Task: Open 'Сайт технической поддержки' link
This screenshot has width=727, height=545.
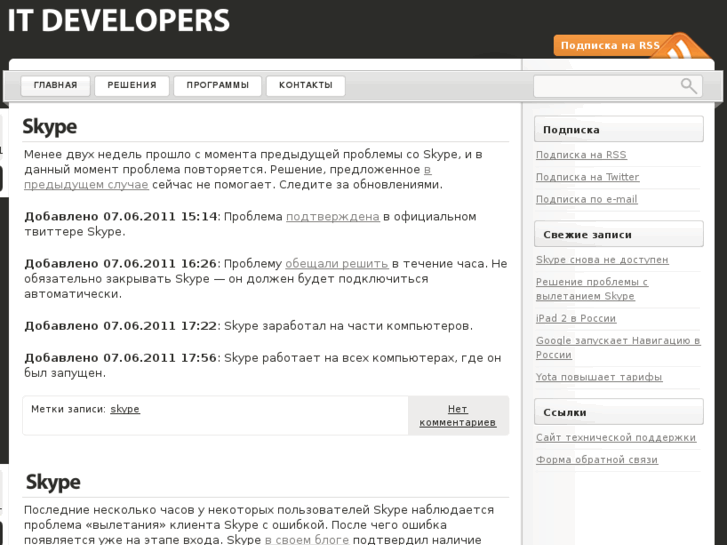Action: (x=616, y=437)
